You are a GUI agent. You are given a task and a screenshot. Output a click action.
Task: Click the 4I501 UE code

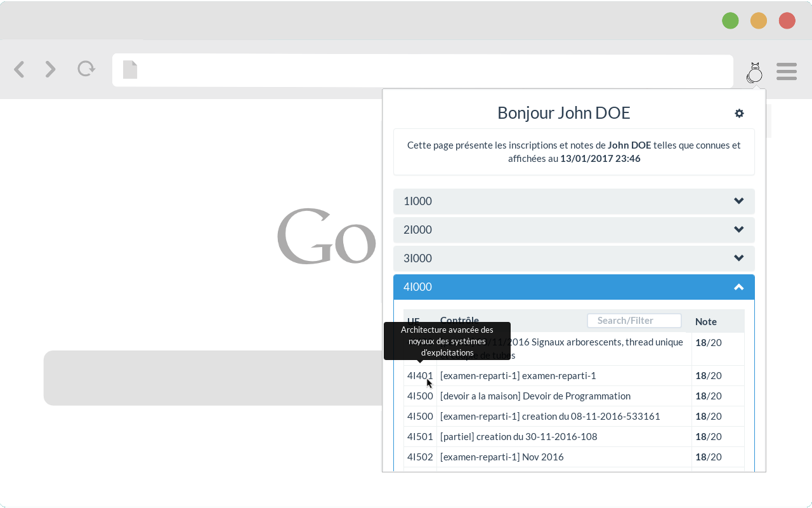(420, 437)
